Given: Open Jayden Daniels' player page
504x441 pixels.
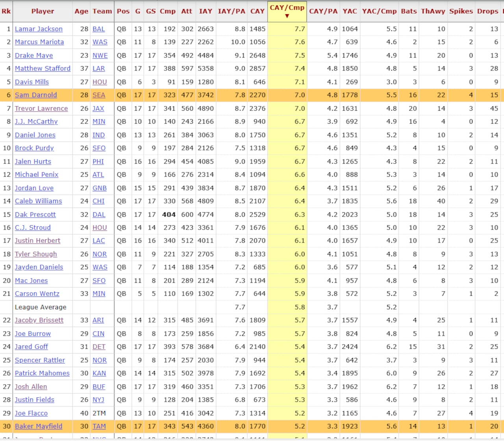Looking at the screenshot, I should point(39,267).
